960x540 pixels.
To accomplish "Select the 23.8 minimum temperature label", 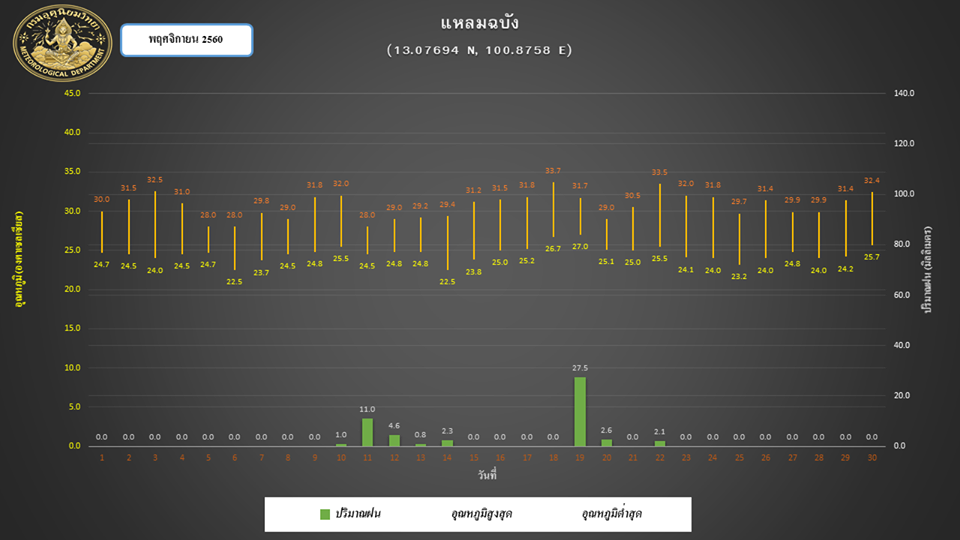I will point(473,272).
